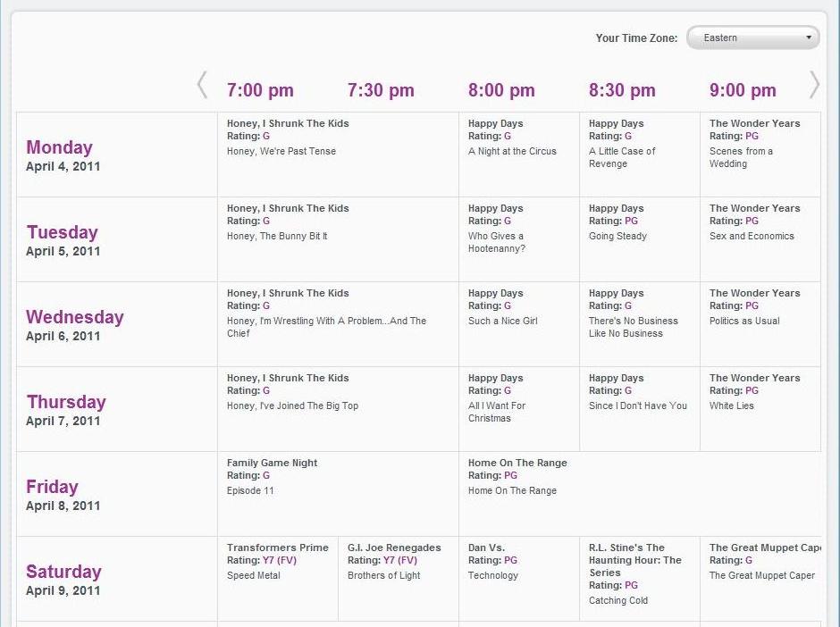The image size is (840, 627).
Task: Open There's No Business Like No Business
Action: 634,327
